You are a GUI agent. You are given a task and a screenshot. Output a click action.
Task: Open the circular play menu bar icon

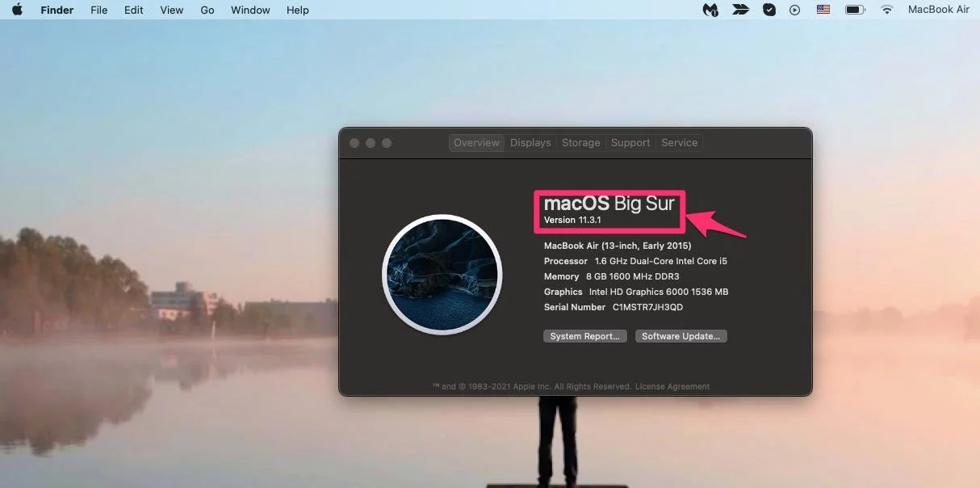coord(795,10)
